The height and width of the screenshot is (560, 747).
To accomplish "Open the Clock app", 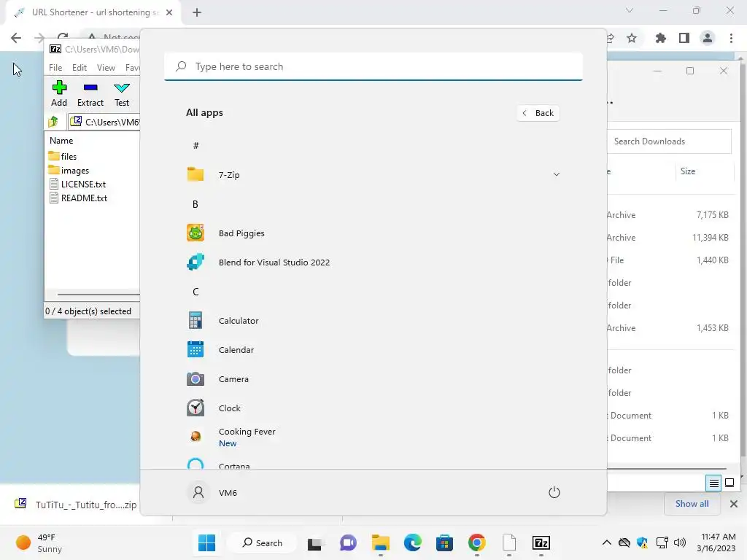I will tap(373, 408).
